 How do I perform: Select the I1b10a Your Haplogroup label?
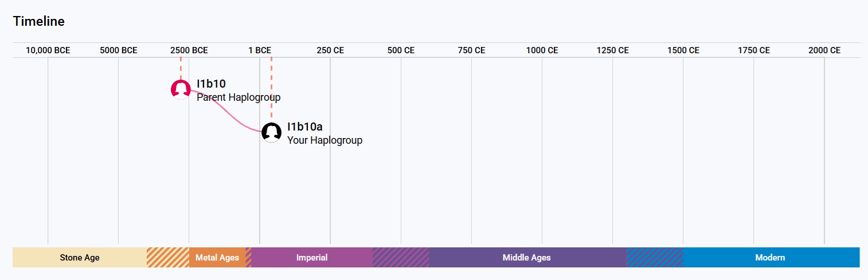click(324, 133)
